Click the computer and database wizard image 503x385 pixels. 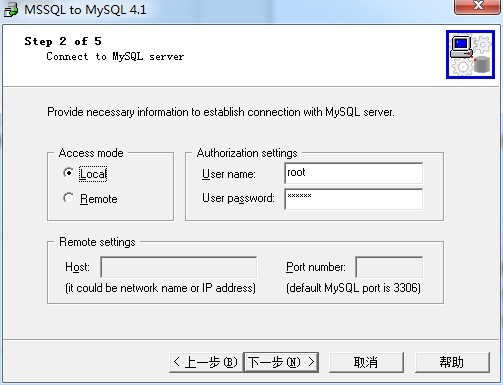pyautogui.click(x=470, y=54)
